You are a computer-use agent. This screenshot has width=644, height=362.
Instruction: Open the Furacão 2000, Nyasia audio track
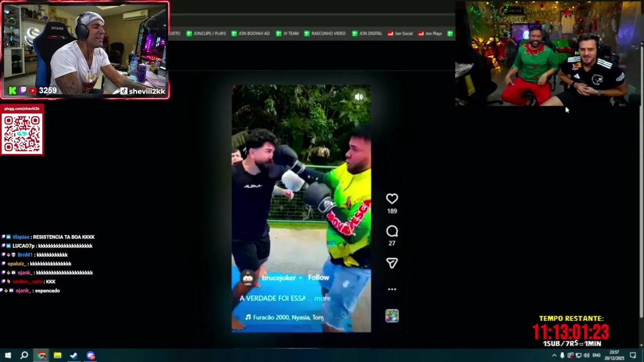pos(284,317)
